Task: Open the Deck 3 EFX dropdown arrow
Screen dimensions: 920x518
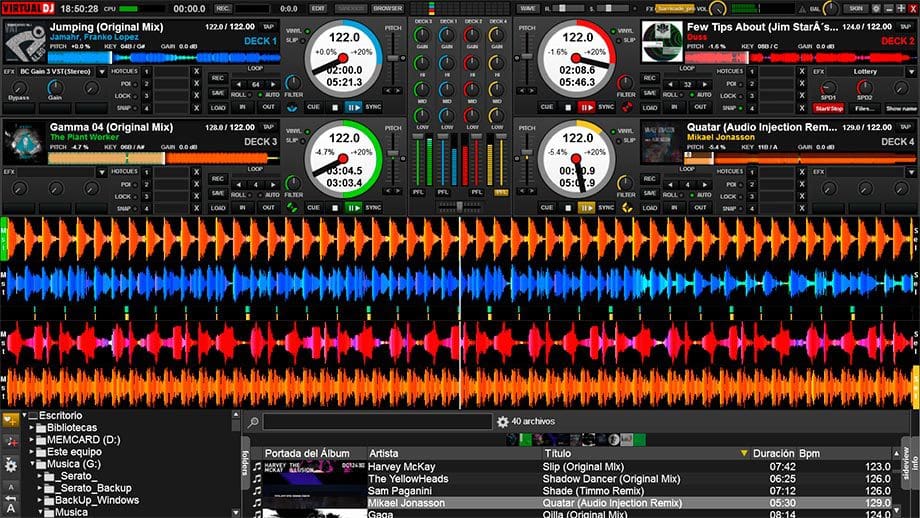Action: click(101, 172)
